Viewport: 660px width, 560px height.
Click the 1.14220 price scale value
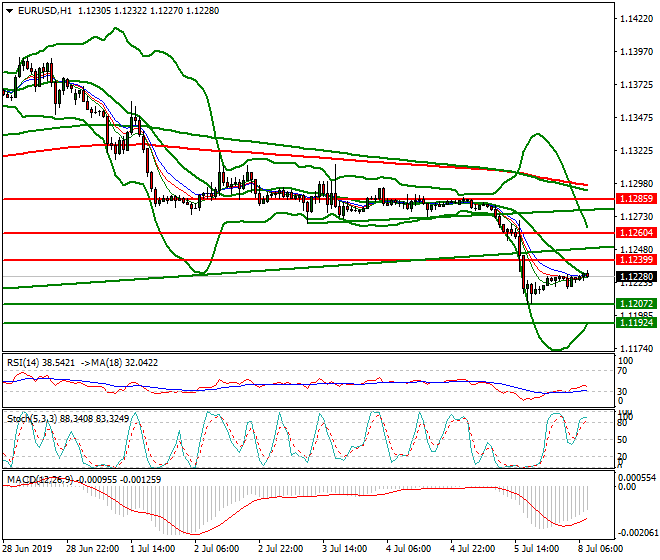637,19
